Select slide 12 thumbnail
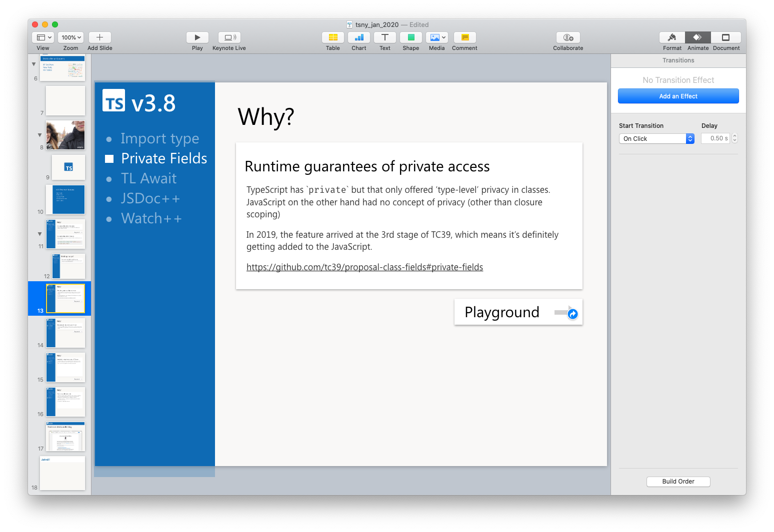 (68, 266)
